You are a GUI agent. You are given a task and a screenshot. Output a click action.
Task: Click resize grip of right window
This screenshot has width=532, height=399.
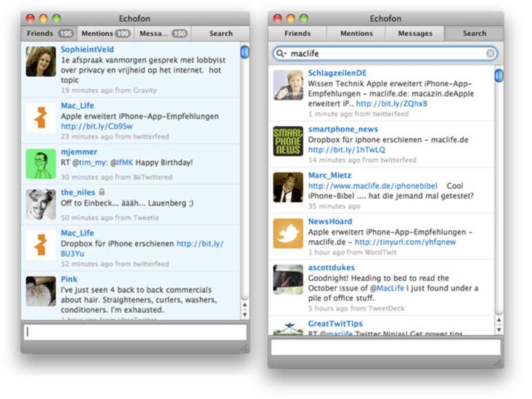[498, 362]
